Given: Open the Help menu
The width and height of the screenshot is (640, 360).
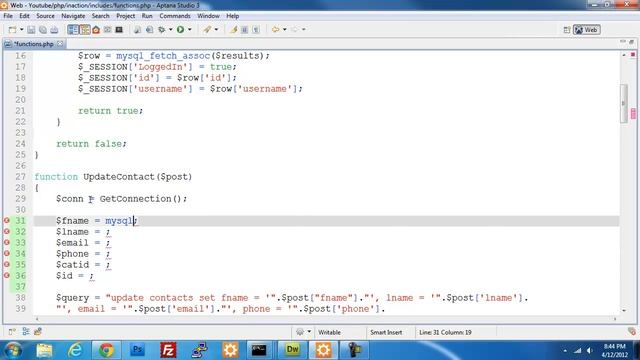Looking at the screenshot, I should [233, 16].
